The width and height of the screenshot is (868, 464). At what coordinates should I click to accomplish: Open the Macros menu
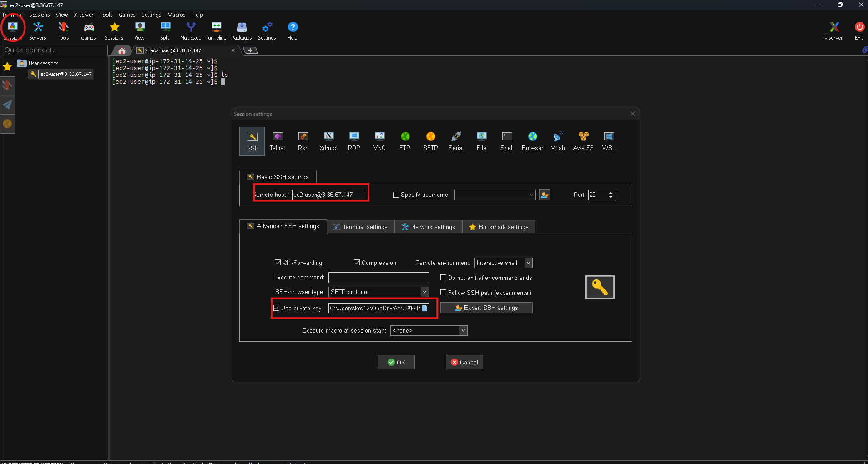click(176, 15)
